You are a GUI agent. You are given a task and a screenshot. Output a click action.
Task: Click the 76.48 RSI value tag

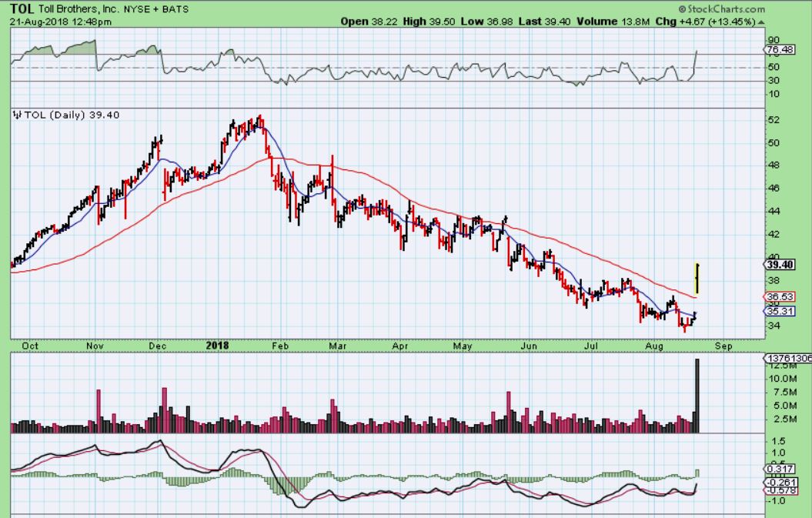[x=781, y=50]
